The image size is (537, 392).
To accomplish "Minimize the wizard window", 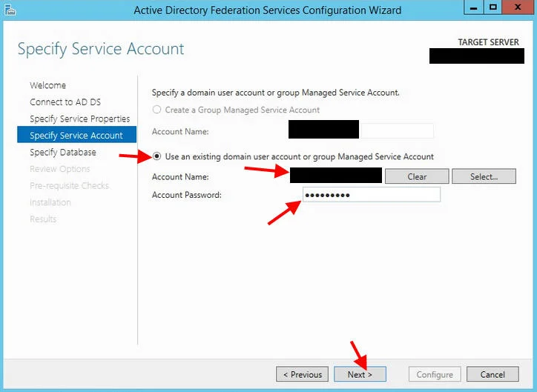I will (473, 7).
